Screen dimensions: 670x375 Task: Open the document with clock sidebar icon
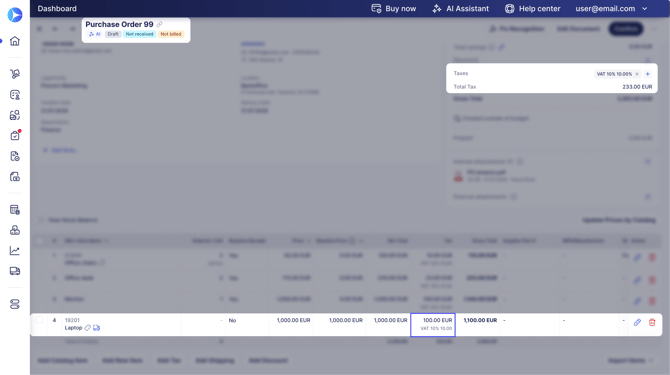15,156
